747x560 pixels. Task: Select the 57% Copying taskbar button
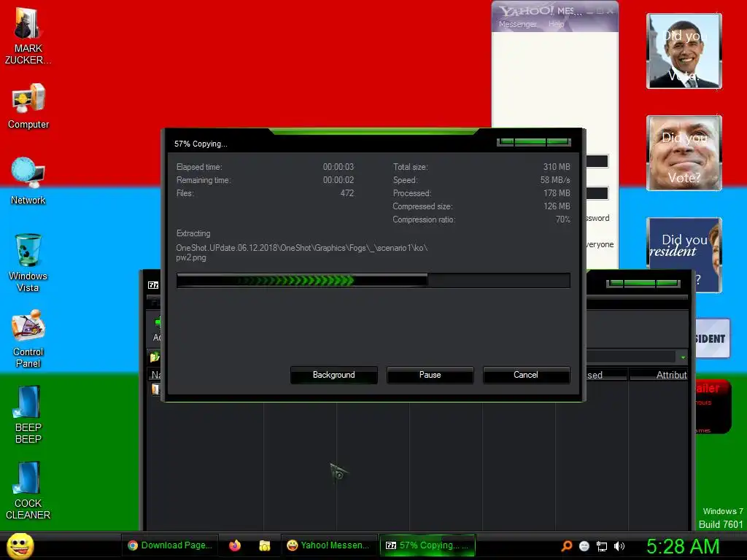(427, 545)
